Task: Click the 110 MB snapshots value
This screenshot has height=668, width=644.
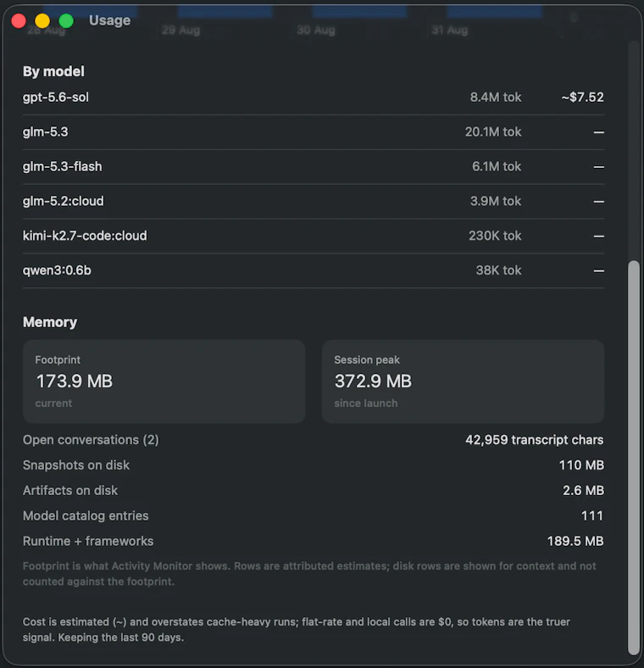Action: tap(581, 465)
